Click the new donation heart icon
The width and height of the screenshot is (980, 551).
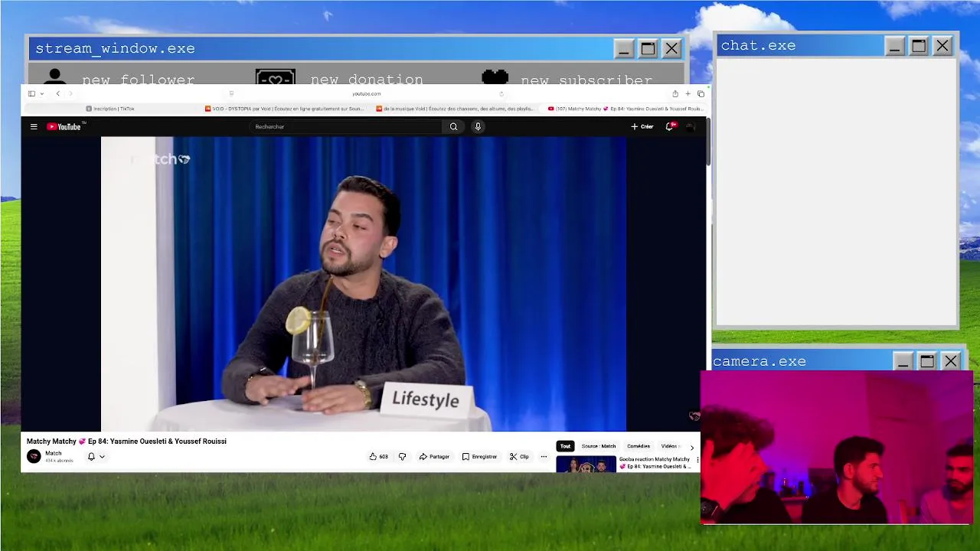[x=276, y=77]
